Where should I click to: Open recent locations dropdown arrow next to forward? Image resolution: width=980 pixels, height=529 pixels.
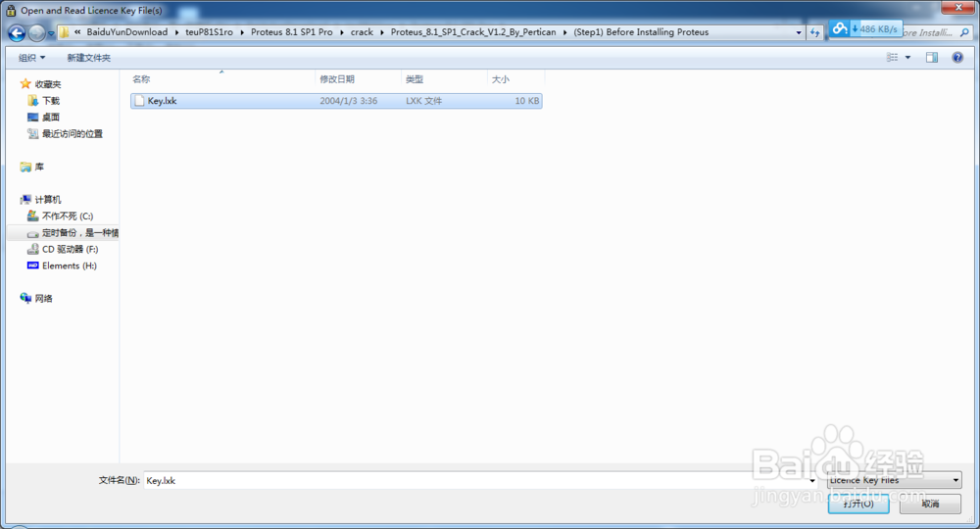(x=51, y=33)
